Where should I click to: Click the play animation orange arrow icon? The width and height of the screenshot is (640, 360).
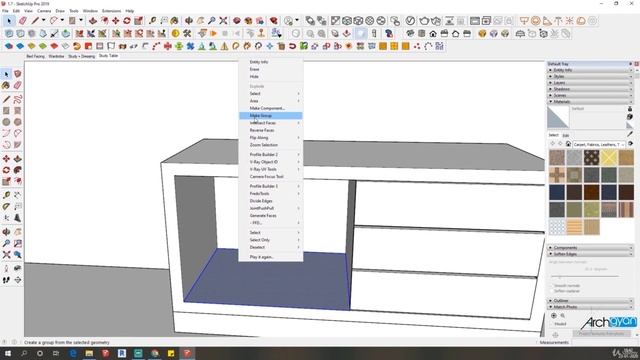[213, 33]
